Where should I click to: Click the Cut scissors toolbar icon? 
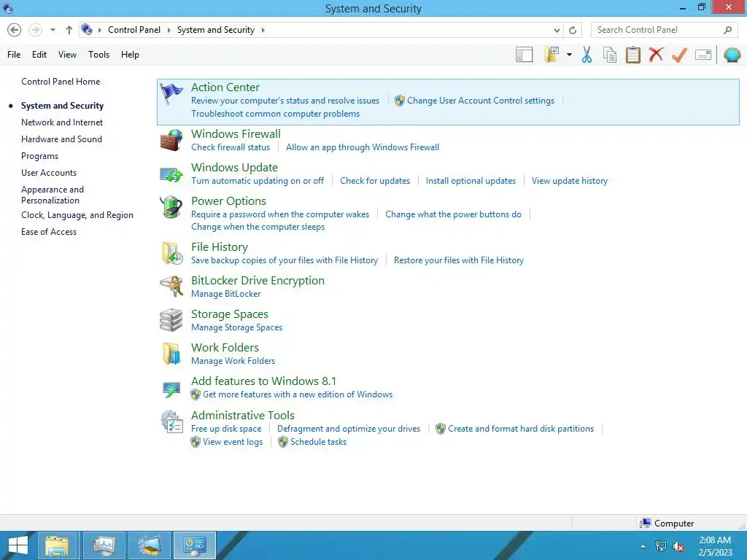[x=587, y=55]
